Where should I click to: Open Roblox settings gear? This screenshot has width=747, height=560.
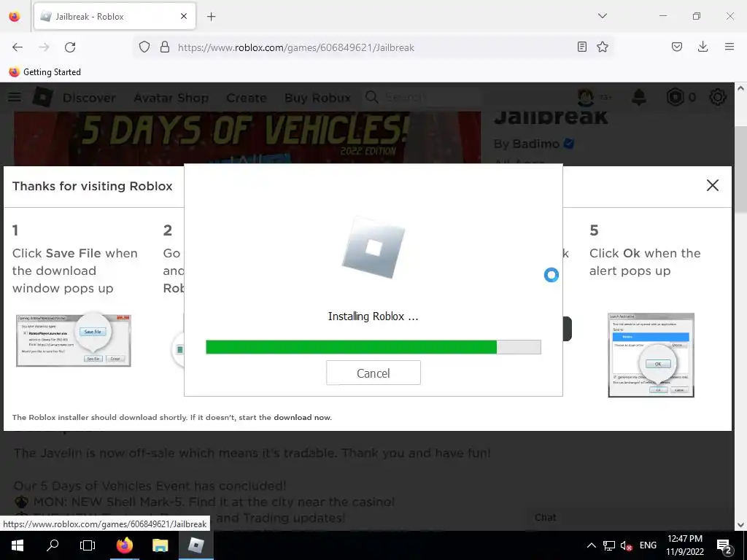pos(718,97)
